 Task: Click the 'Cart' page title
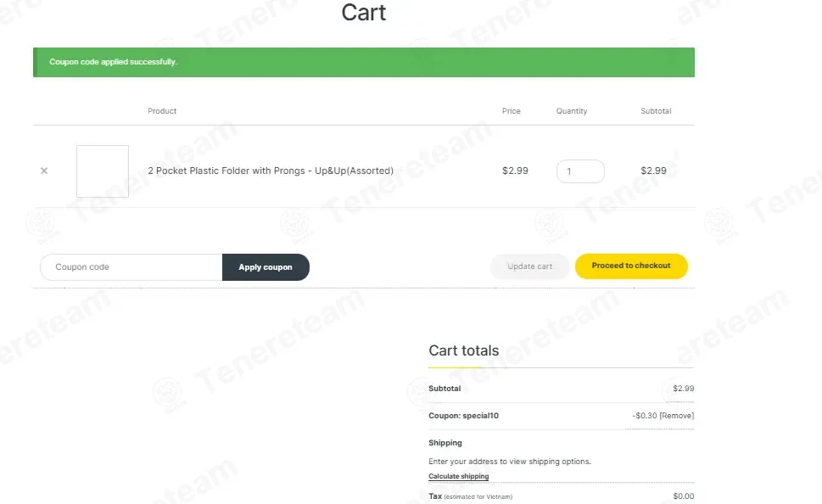[x=364, y=13]
